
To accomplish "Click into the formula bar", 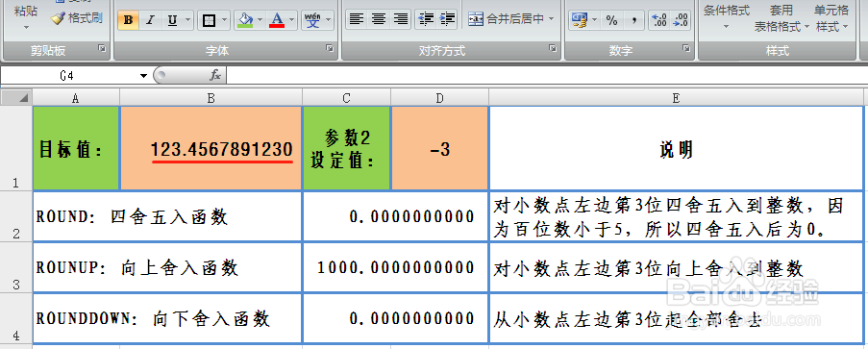I will coord(547,75).
